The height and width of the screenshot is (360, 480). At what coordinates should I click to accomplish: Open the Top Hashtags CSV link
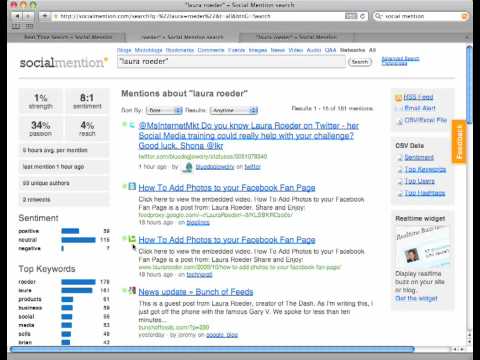[x=425, y=193]
